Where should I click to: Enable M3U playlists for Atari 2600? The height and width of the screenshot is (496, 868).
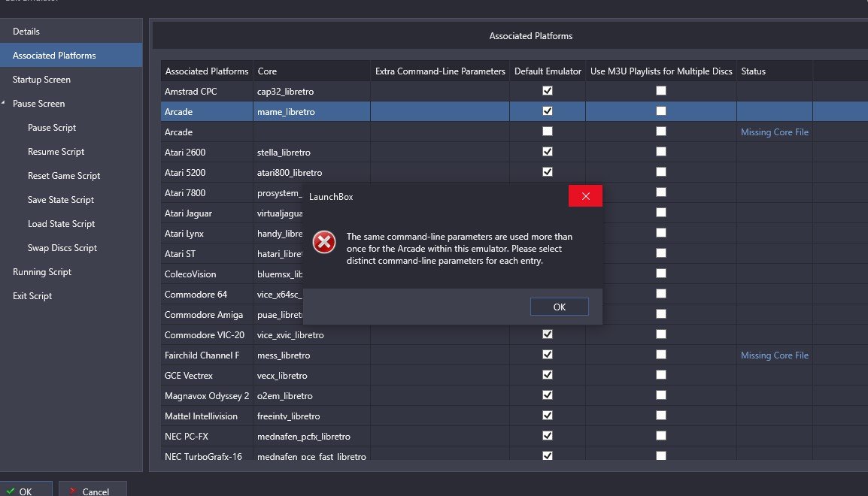click(x=661, y=152)
